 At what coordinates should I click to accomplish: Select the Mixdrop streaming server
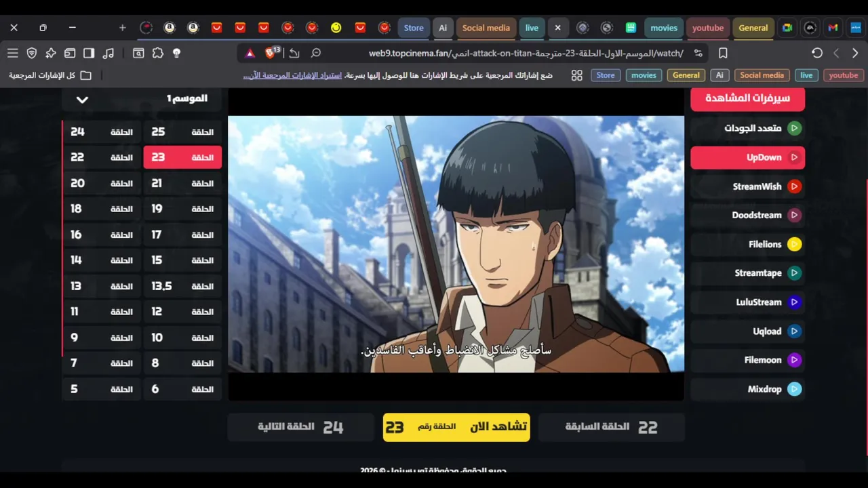click(x=748, y=389)
